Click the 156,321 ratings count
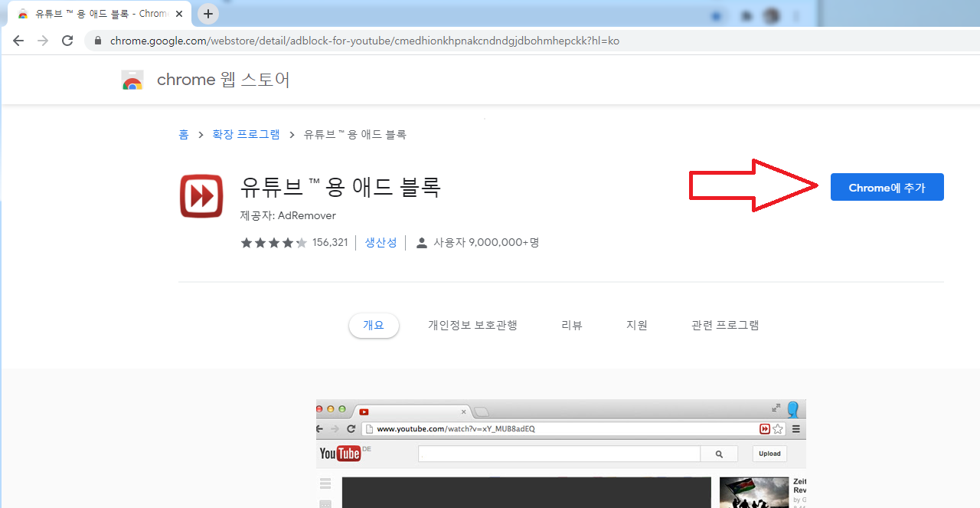The image size is (980, 508). (x=330, y=242)
